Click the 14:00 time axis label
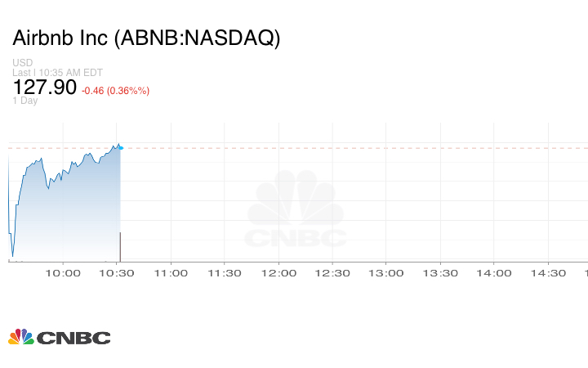 pyautogui.click(x=494, y=273)
